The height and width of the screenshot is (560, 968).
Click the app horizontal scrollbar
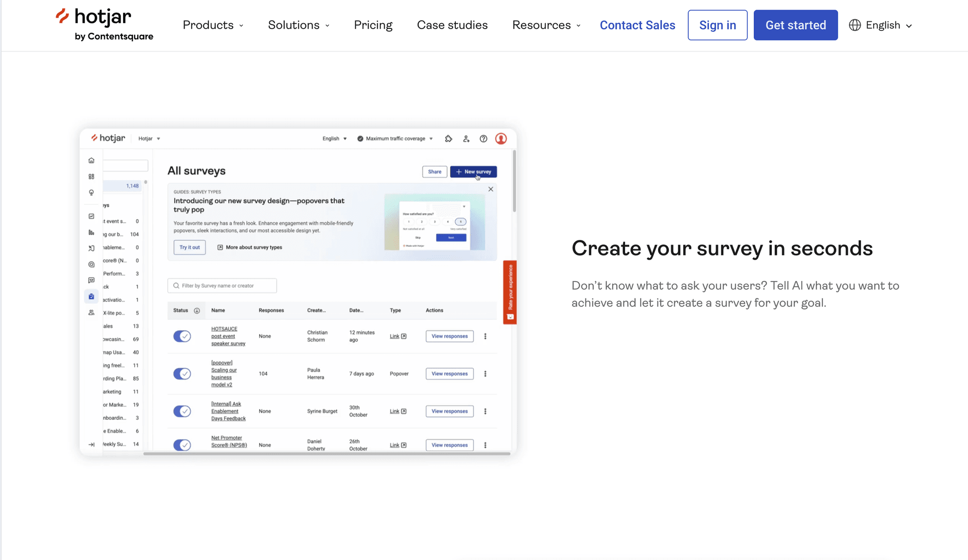327,454
